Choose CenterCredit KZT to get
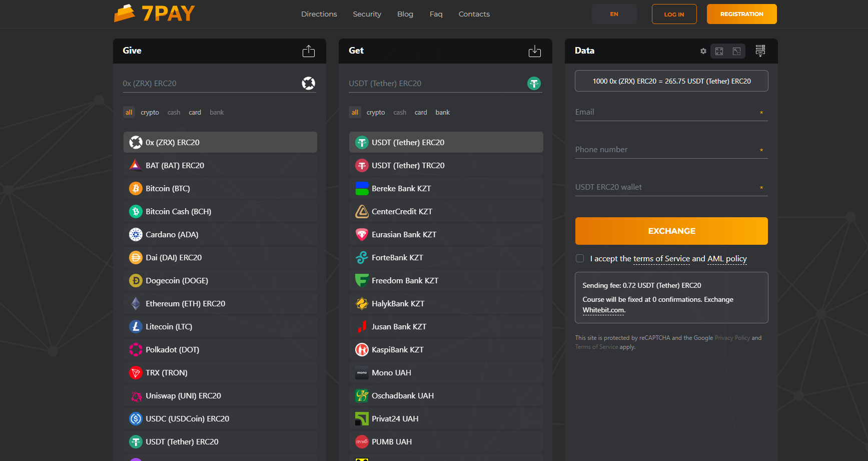The image size is (868, 461). 446,211
